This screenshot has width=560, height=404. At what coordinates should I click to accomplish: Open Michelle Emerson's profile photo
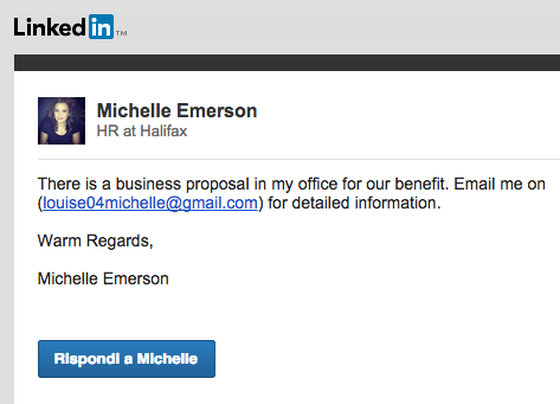tap(61, 121)
